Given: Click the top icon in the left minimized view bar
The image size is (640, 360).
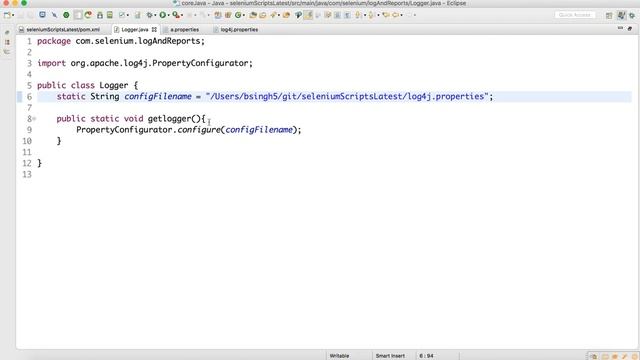Looking at the screenshot, I should click(x=7, y=32).
